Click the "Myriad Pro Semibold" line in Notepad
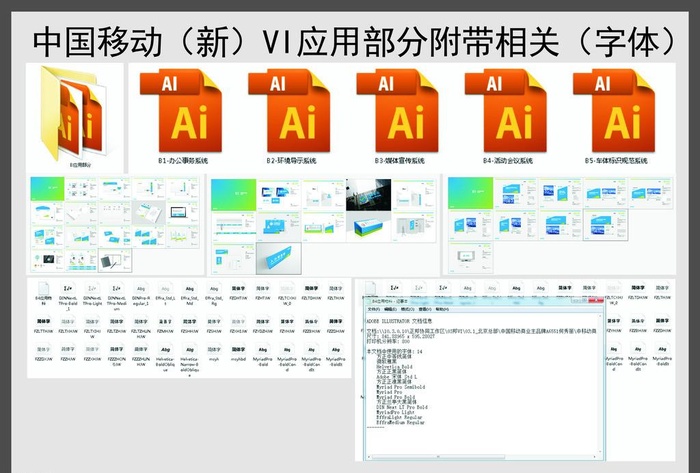700x473 pixels. pos(400,387)
